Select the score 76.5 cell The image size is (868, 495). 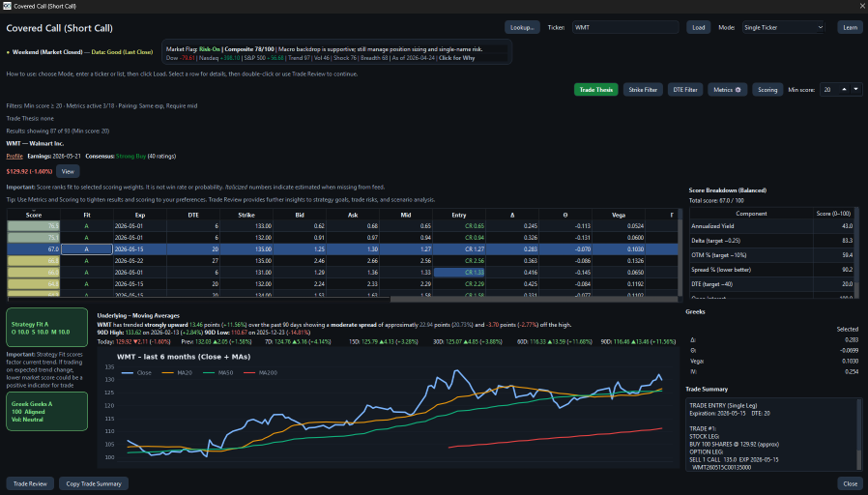[x=33, y=226]
